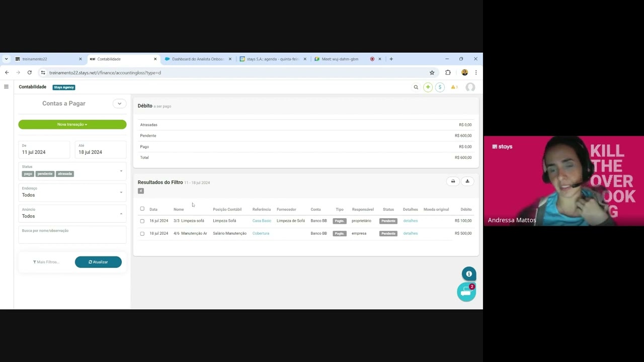The height and width of the screenshot is (362, 644).
Task: Open the Nova transação dropdown
Action: tap(72, 124)
